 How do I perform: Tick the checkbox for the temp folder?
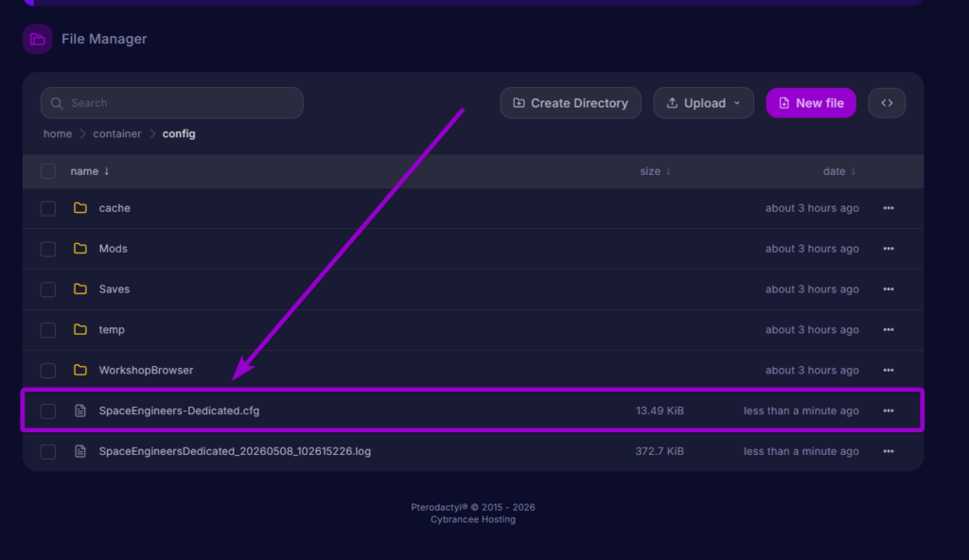(47, 330)
